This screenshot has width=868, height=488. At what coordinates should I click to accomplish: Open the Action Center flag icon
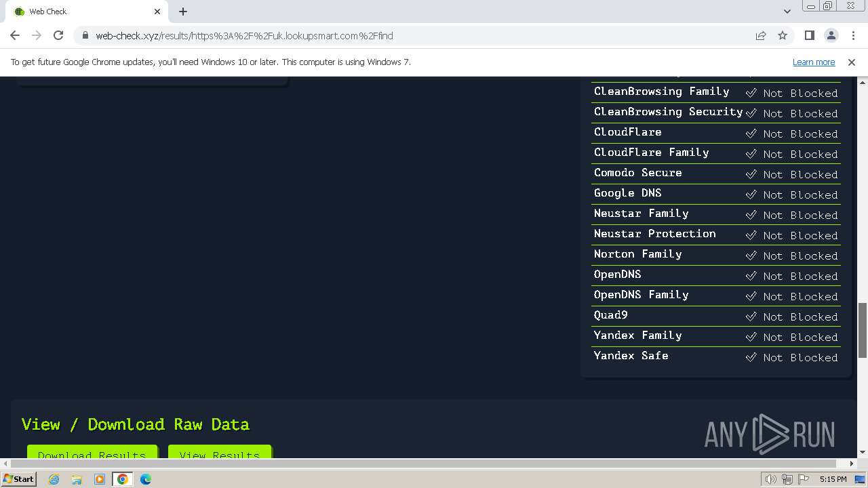tap(804, 479)
